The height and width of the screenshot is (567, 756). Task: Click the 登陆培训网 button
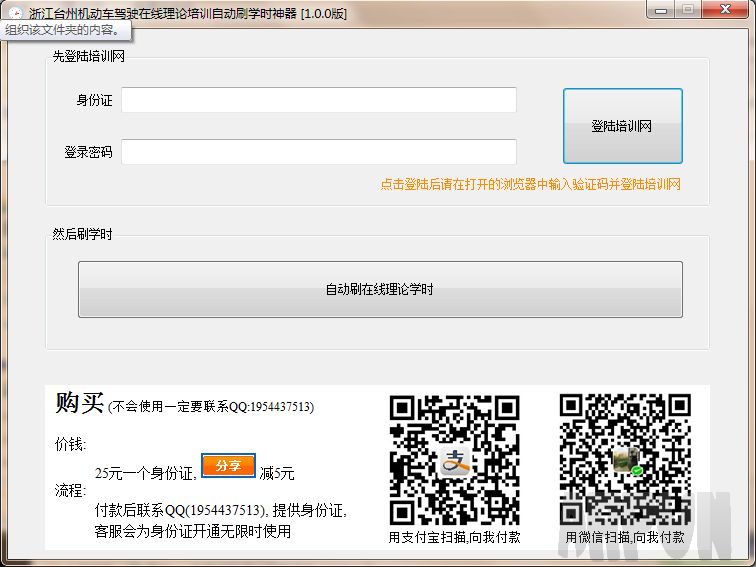(622, 126)
